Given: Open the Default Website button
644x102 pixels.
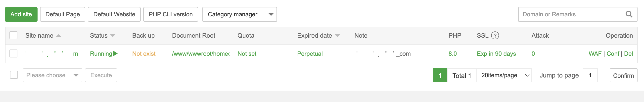Looking at the screenshot, I should (x=114, y=14).
